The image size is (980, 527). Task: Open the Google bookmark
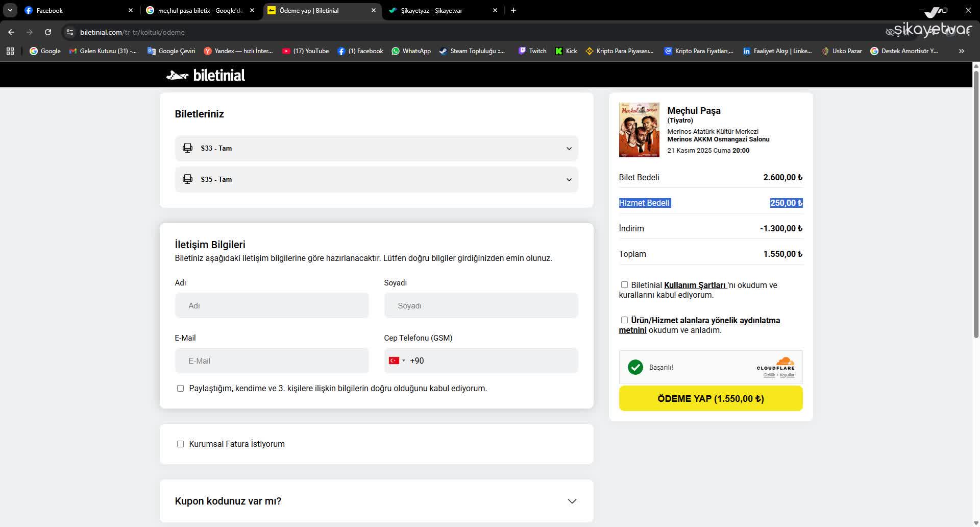point(45,51)
